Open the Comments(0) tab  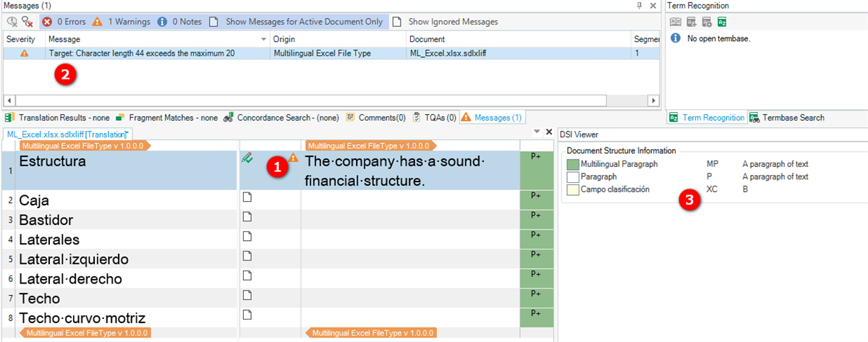pos(375,117)
